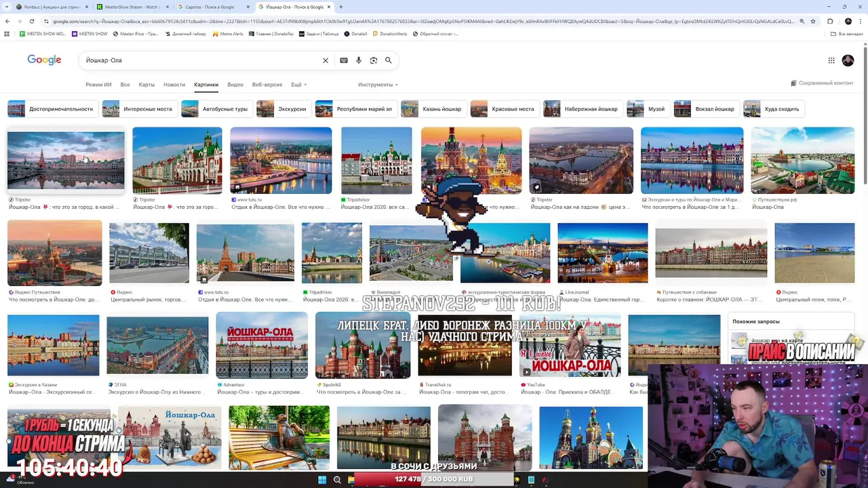Bookmark this page with the star icon
The image size is (868, 488).
pos(812,21)
